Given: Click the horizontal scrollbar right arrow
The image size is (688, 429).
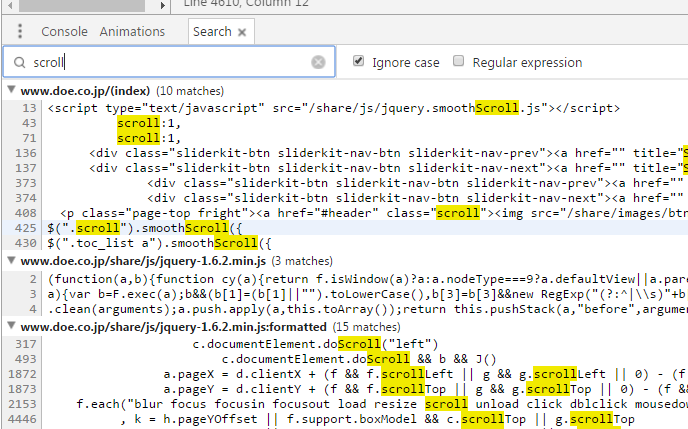Looking at the screenshot, I should pyautogui.click(x=162, y=5).
